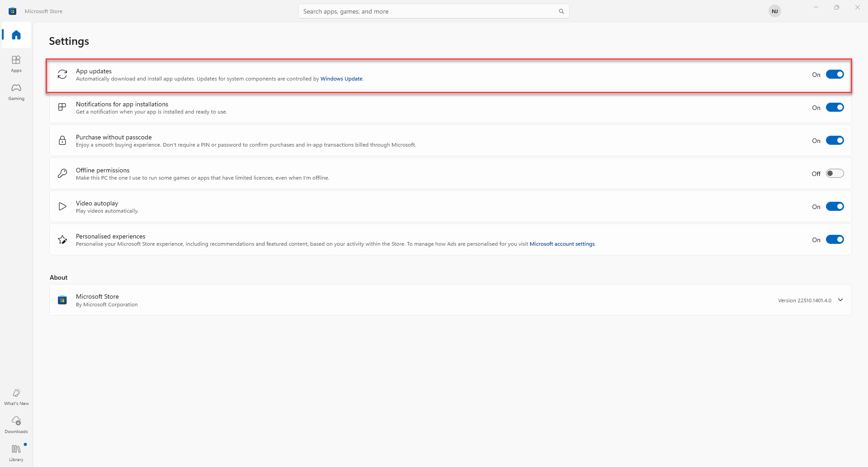Expand the Microsoft Store version details chevron
Screen dimensions: 868x467
840,300
